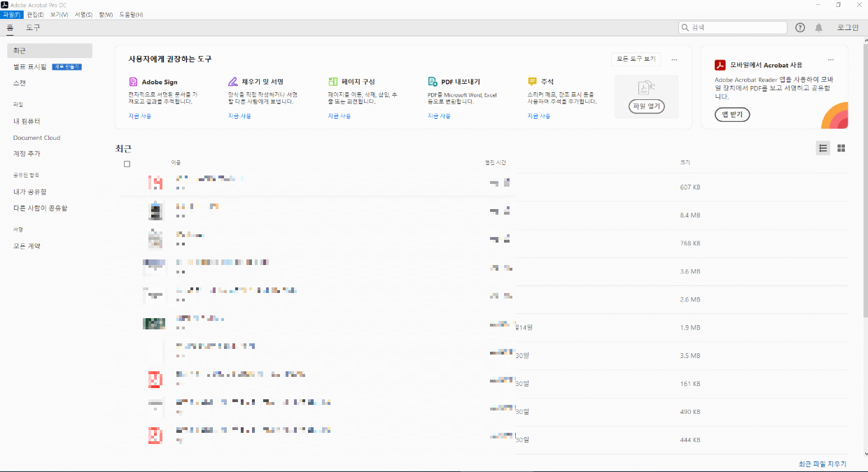Select the file row sized 3.5 MB

483,355
